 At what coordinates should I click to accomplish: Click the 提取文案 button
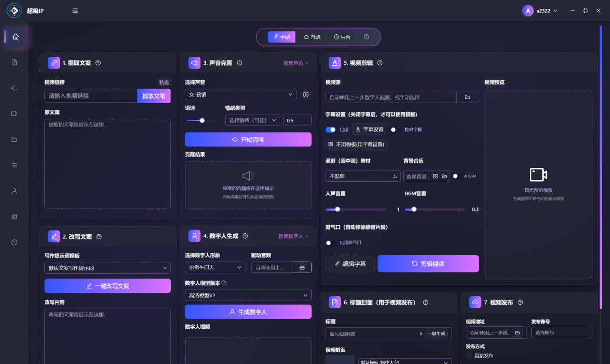pos(154,96)
